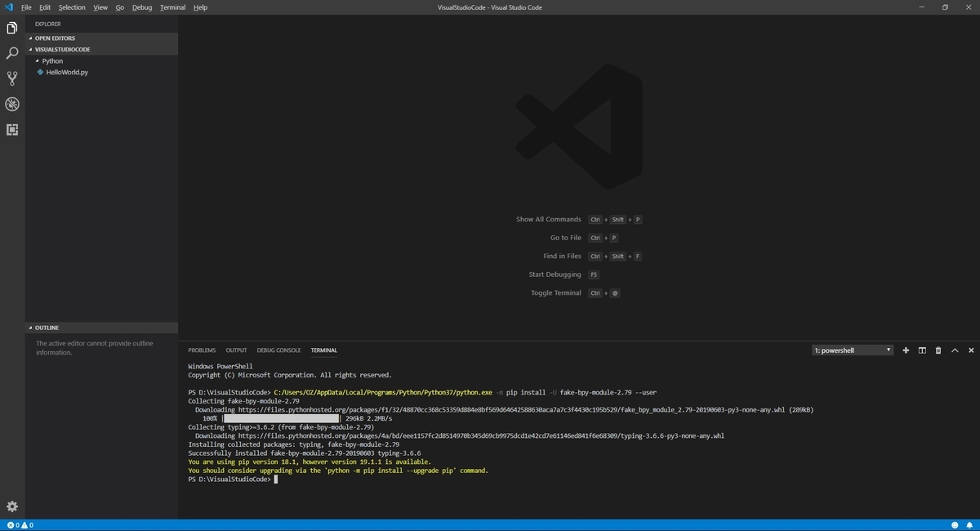Click 'Go to File' text
Image resolution: width=980 pixels, height=531 pixels.
click(x=566, y=238)
